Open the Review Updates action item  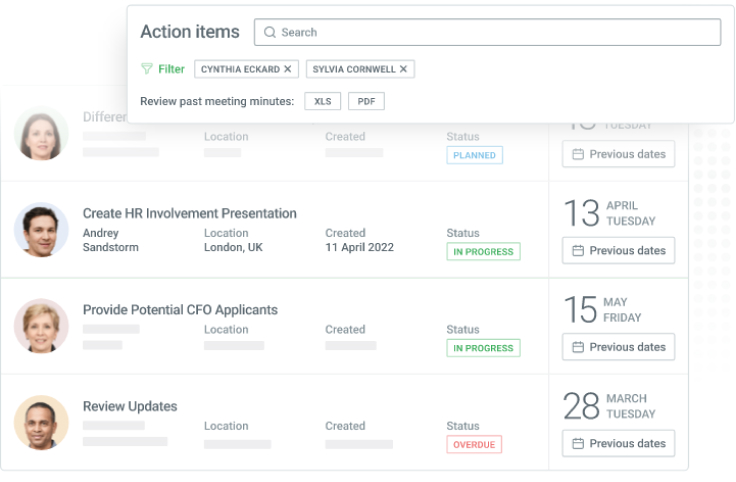point(130,406)
